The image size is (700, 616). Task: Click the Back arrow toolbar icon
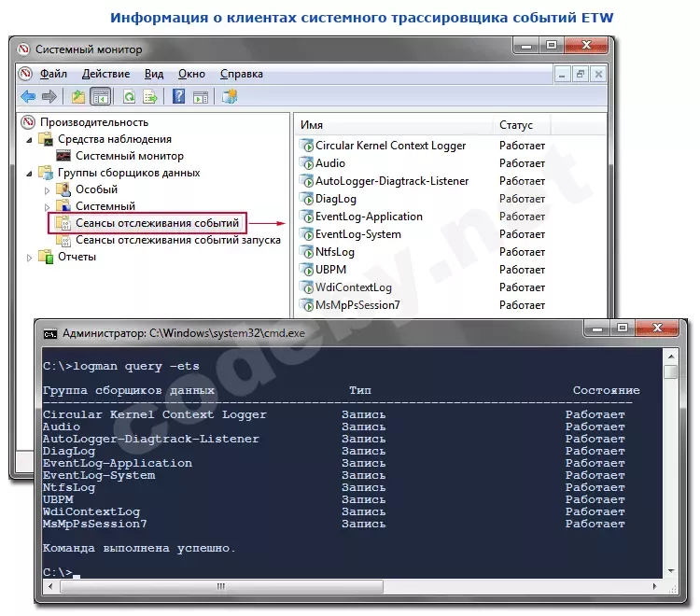pyautogui.click(x=28, y=96)
